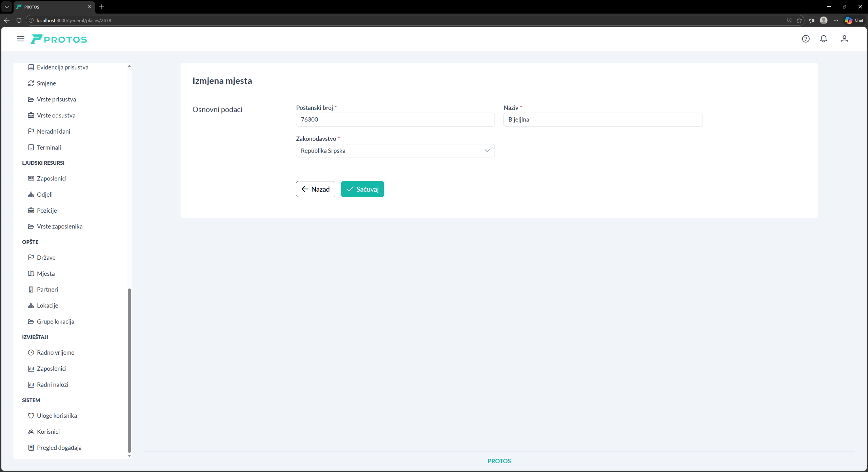Screen dimensions: 868x472
Task: Open the Terminali sidebar item
Action: point(49,147)
